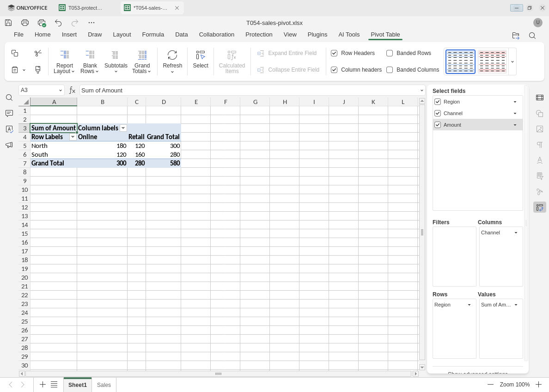Uncheck the Amount field checkbox

(437, 125)
